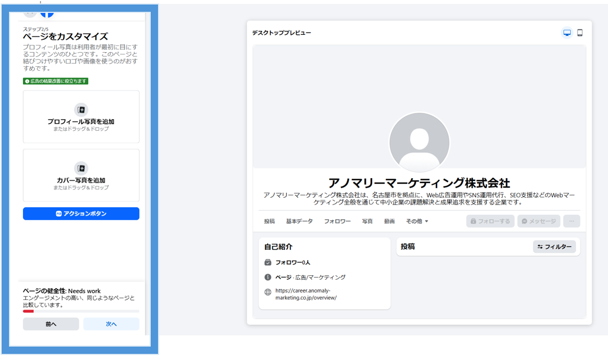Click the メッセージ button
The width and height of the screenshot is (608, 364).
point(539,221)
